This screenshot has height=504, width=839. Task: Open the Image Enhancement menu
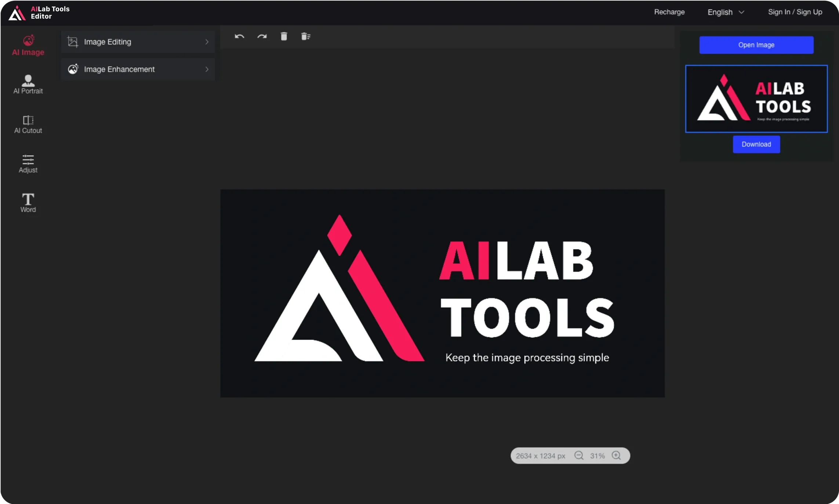[x=138, y=69]
